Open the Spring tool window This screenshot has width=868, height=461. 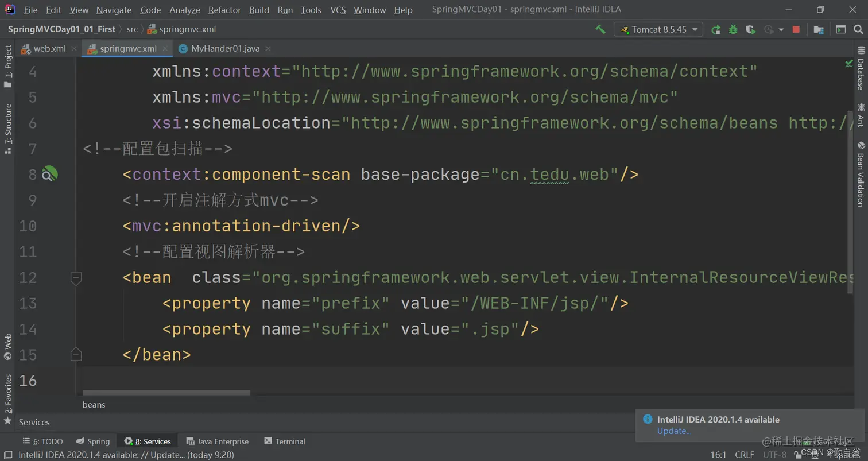click(x=93, y=441)
